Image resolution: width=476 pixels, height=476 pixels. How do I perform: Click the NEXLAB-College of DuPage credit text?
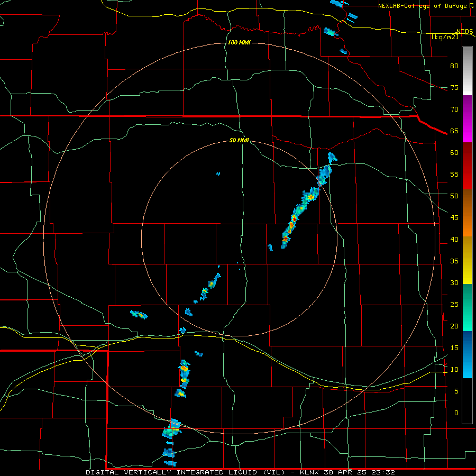pos(423,6)
